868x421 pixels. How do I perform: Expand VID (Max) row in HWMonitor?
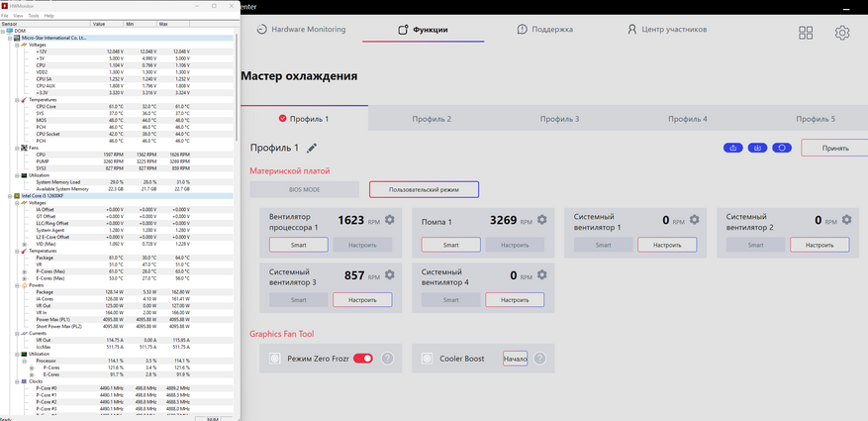pyautogui.click(x=25, y=244)
